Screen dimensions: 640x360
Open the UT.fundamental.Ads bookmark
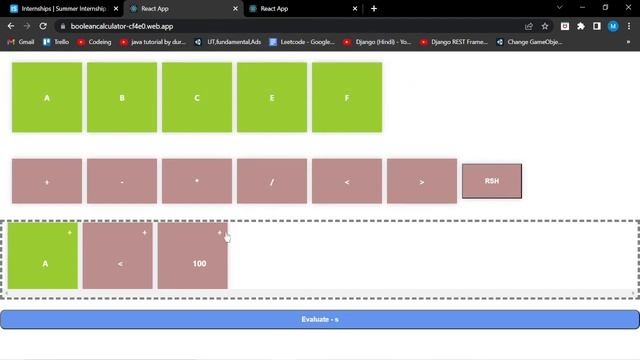coord(228,42)
